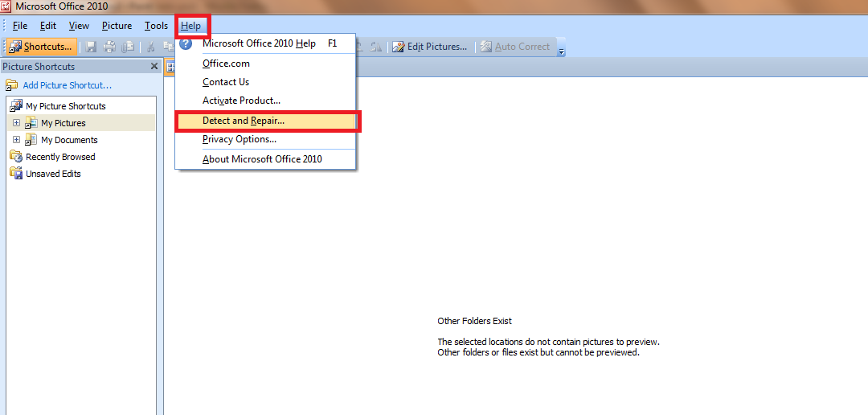Close the open Help menu

191,26
